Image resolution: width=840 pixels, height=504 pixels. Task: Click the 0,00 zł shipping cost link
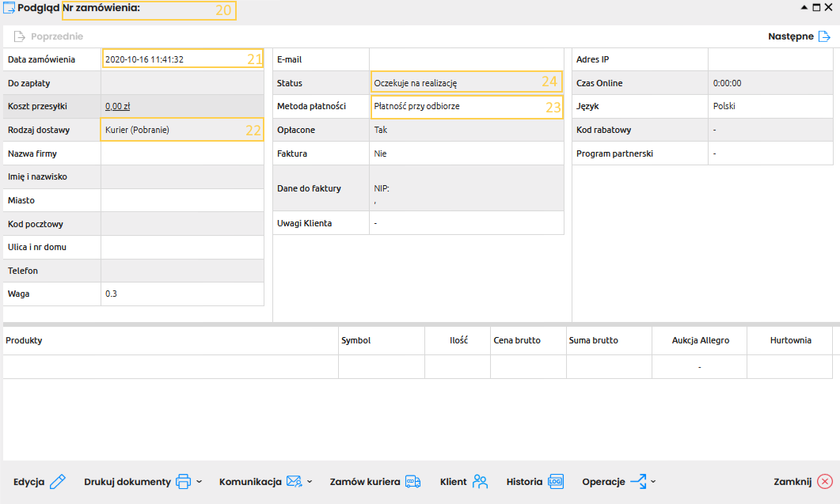pos(117,106)
